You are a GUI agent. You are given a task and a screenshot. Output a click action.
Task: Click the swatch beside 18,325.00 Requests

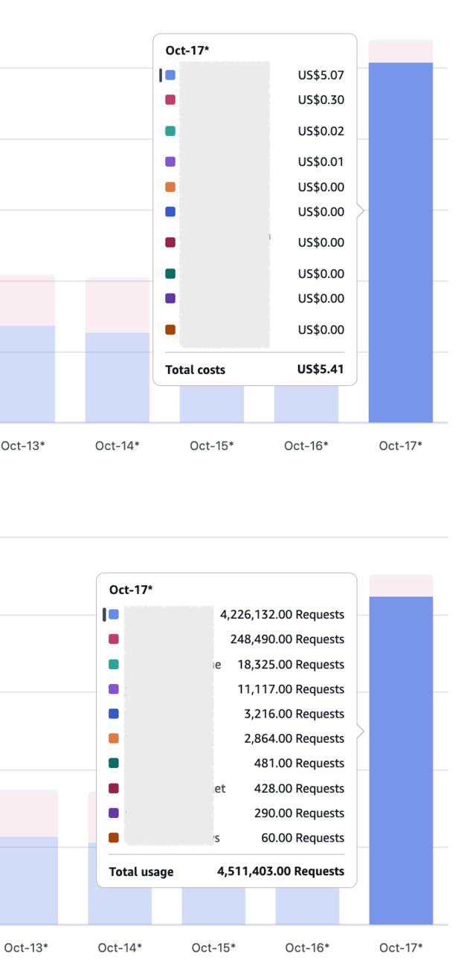(x=114, y=664)
